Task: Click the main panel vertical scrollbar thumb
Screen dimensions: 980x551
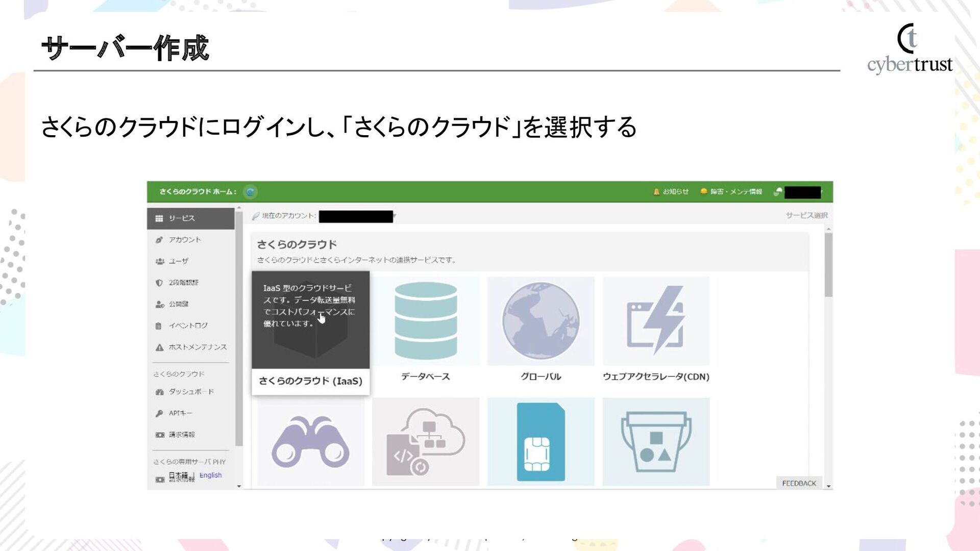Action: pos(828,265)
